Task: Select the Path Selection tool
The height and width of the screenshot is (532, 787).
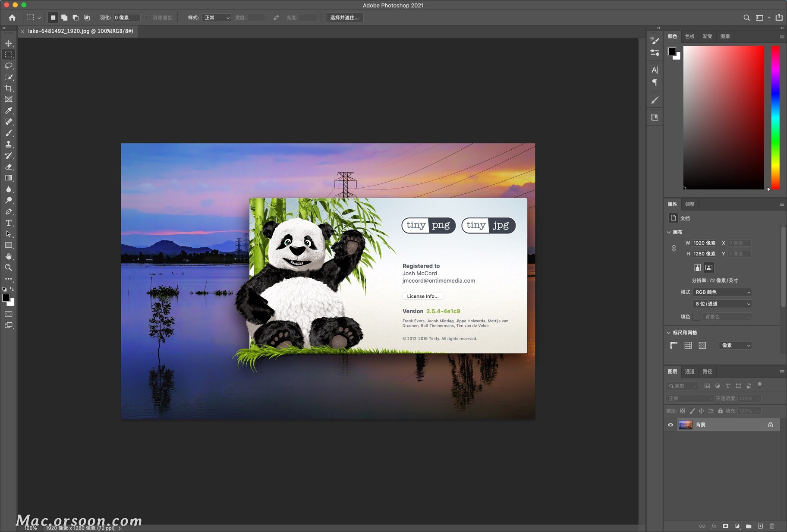Action: pos(9,234)
